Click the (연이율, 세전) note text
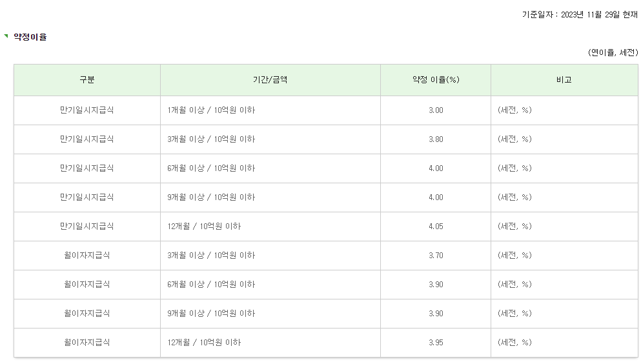 point(613,53)
